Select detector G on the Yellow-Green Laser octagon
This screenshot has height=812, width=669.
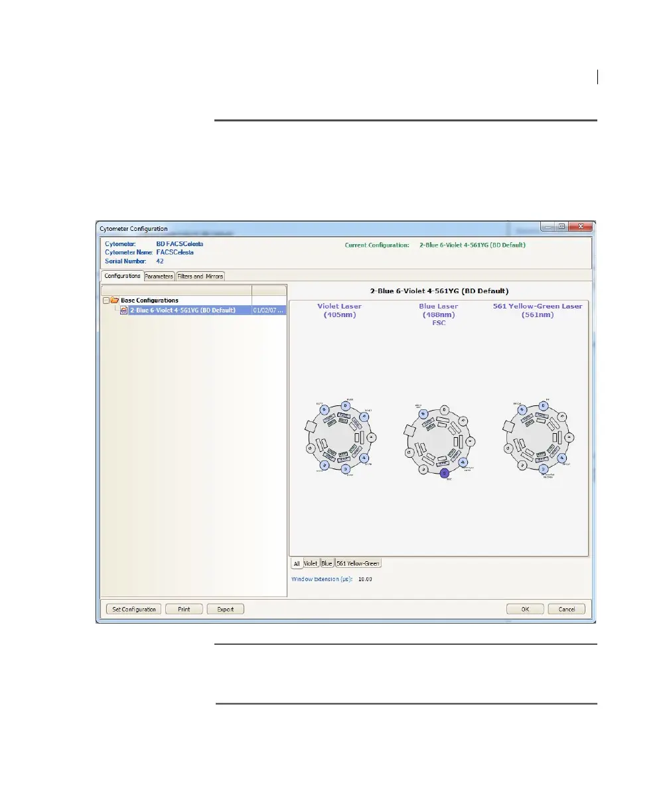point(508,448)
